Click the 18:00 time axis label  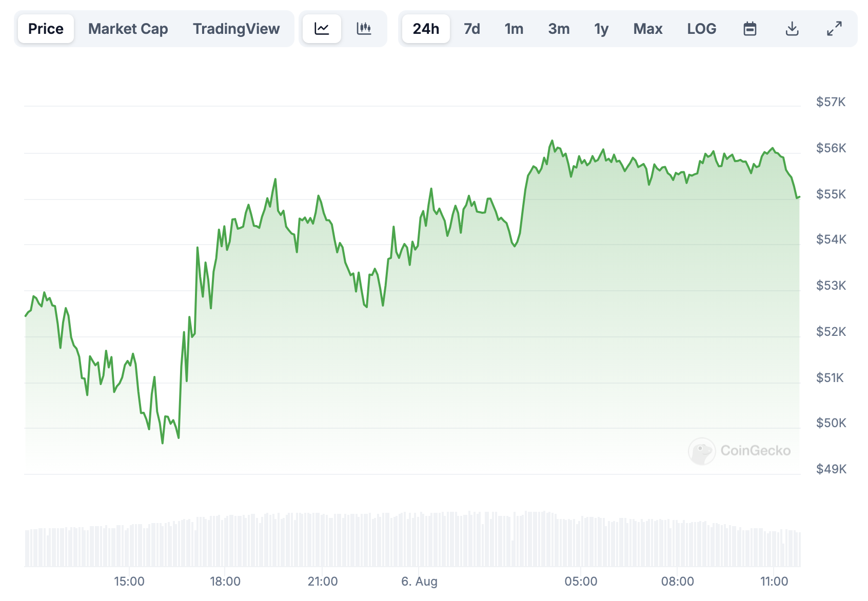(x=225, y=581)
